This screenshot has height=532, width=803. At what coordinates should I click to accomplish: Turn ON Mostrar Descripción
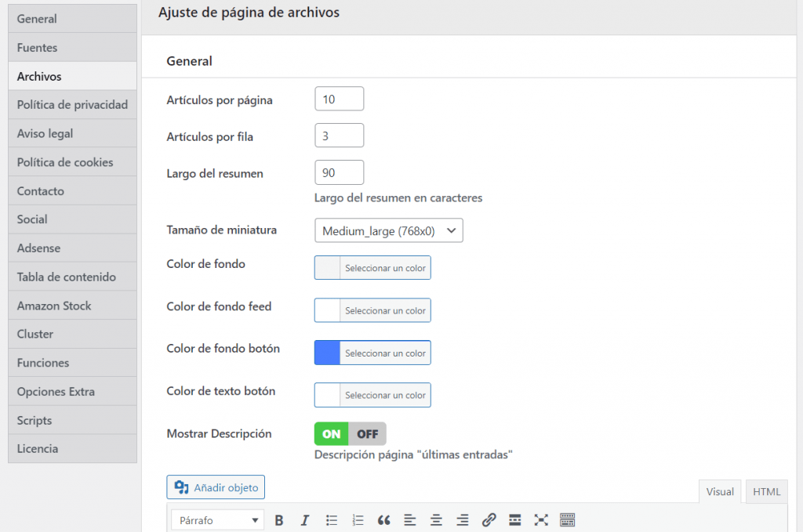[x=332, y=434]
